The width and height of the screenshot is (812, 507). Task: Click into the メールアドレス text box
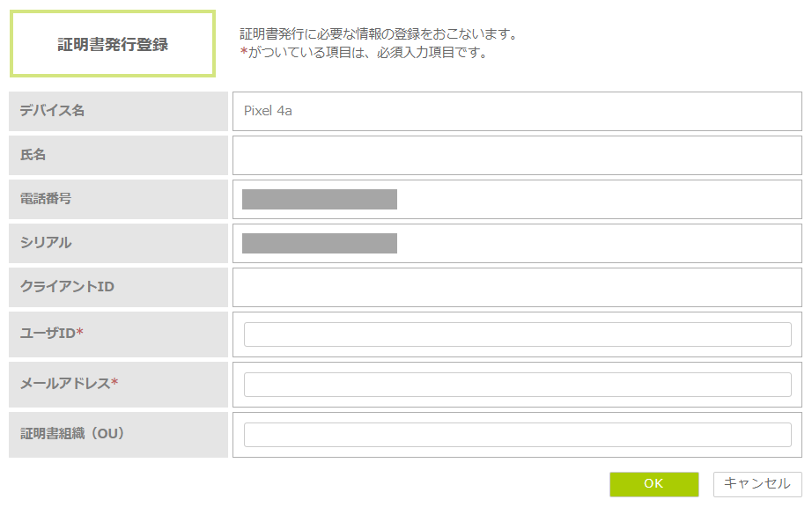(x=517, y=385)
